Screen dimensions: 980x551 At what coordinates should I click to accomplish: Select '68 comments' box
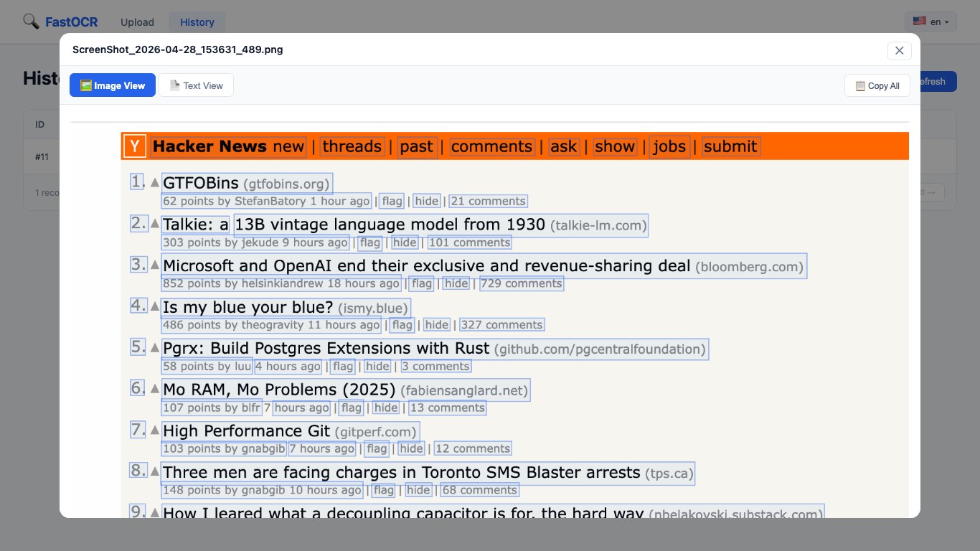(x=480, y=490)
